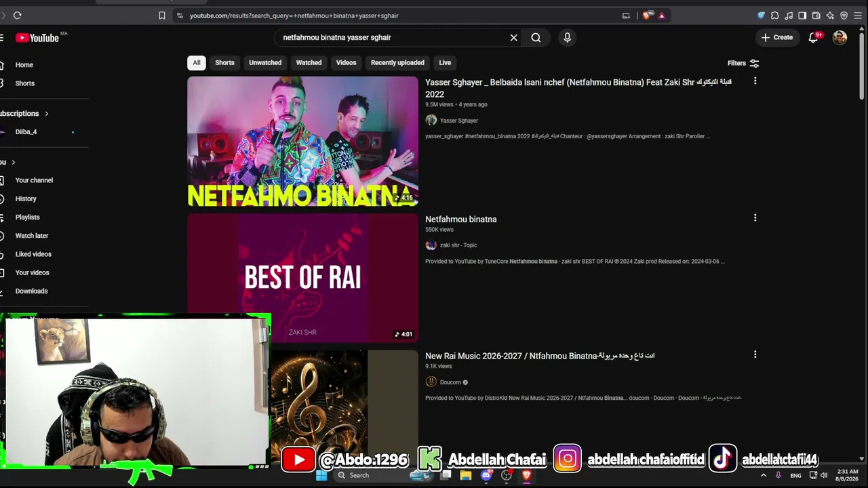
Task: Open Brave Shields lion icon
Action: [x=646, y=16]
